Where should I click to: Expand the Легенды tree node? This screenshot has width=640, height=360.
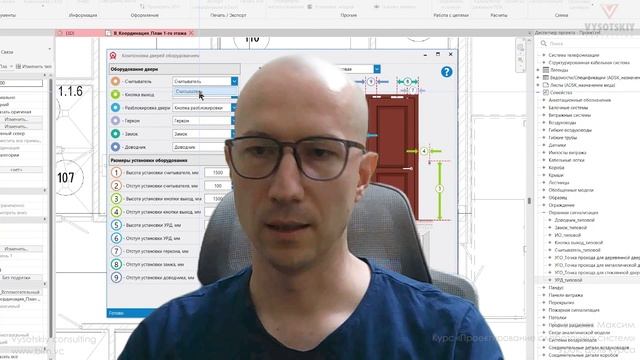[x=538, y=70]
